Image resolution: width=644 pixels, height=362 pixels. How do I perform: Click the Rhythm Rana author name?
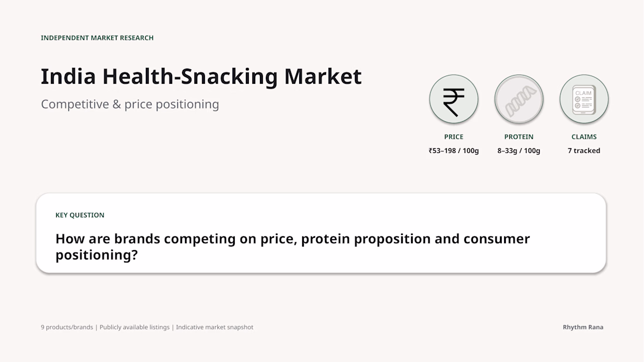583,327
